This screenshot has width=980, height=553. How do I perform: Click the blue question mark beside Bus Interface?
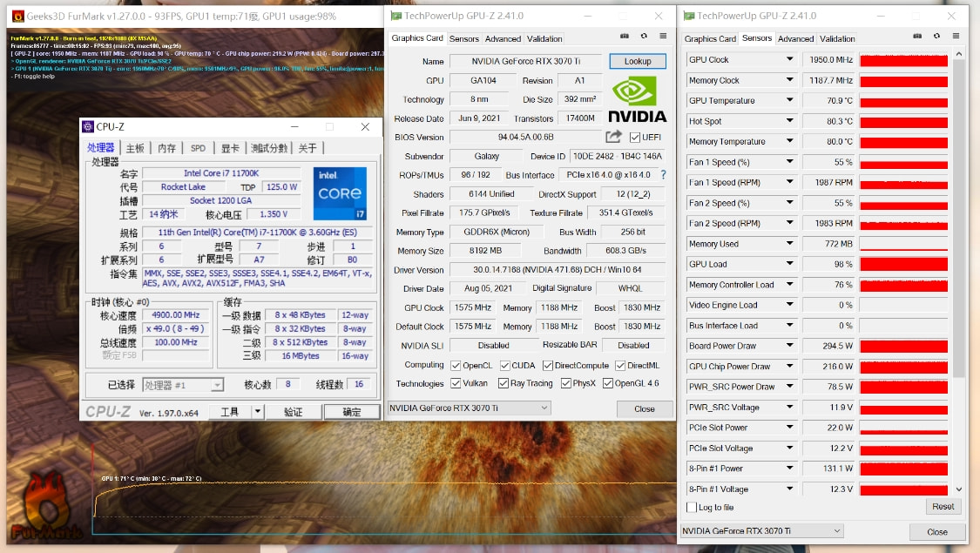(x=663, y=175)
